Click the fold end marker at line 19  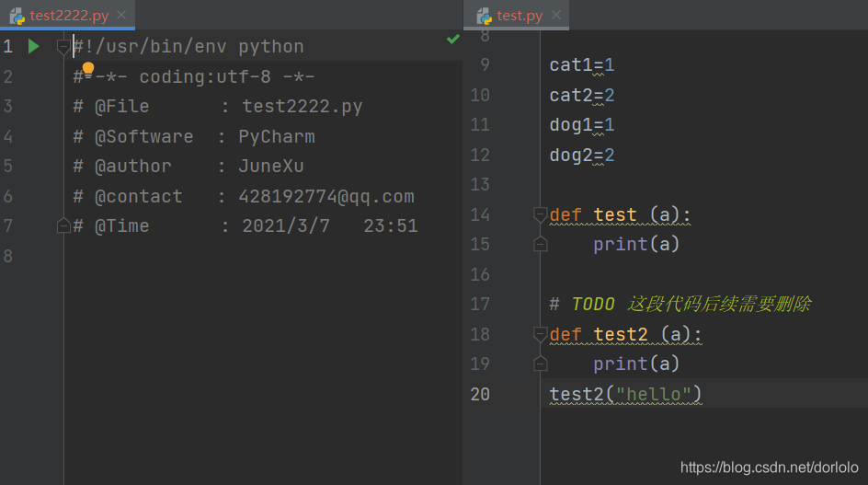tap(540, 364)
